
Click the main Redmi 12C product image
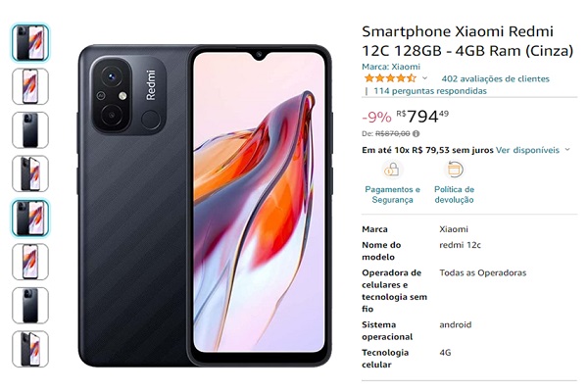click(205, 206)
